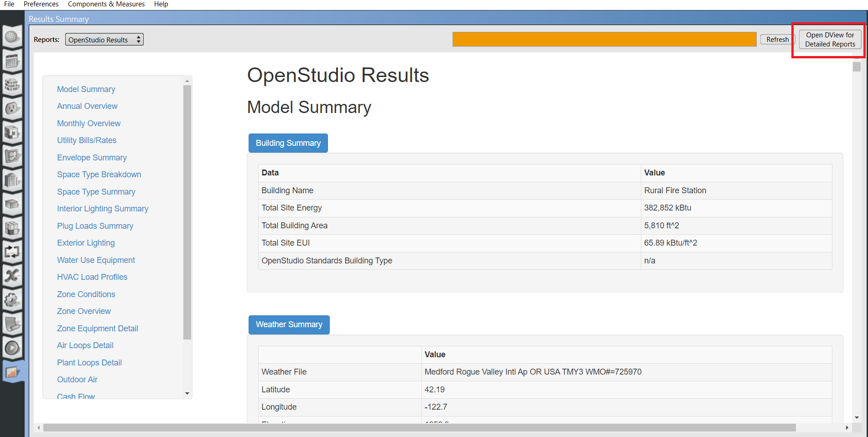Viewport: 868px width, 437px height.
Task: Click the report horizontal scrollbar thumb
Action: 420,428
